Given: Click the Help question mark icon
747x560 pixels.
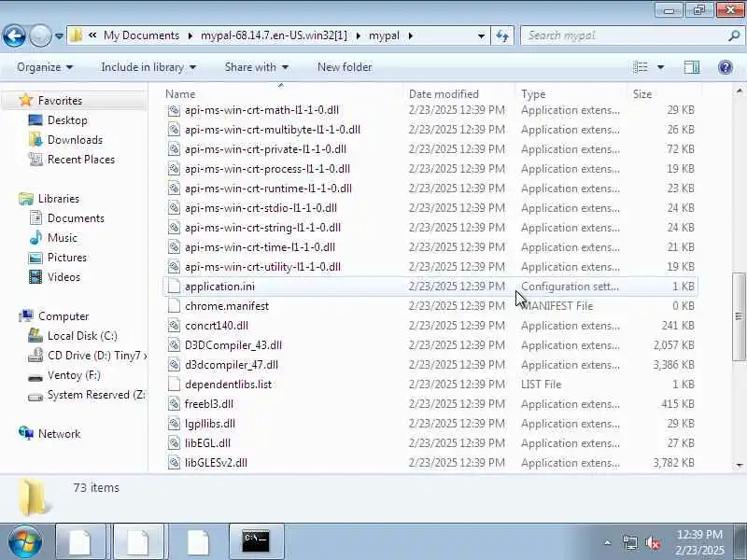Looking at the screenshot, I should pos(726,67).
